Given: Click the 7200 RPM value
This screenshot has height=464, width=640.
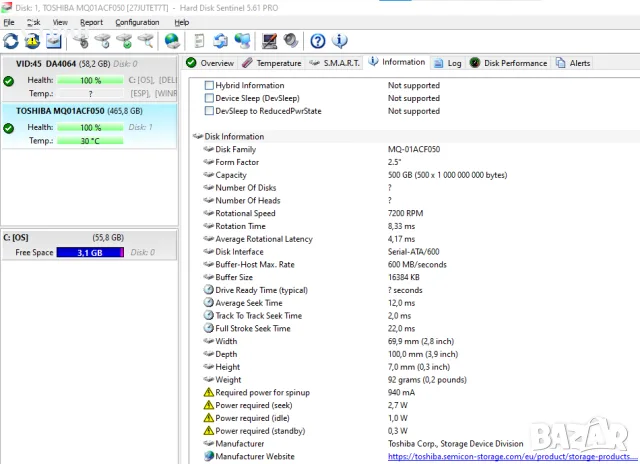Looking at the screenshot, I should click(x=405, y=213).
